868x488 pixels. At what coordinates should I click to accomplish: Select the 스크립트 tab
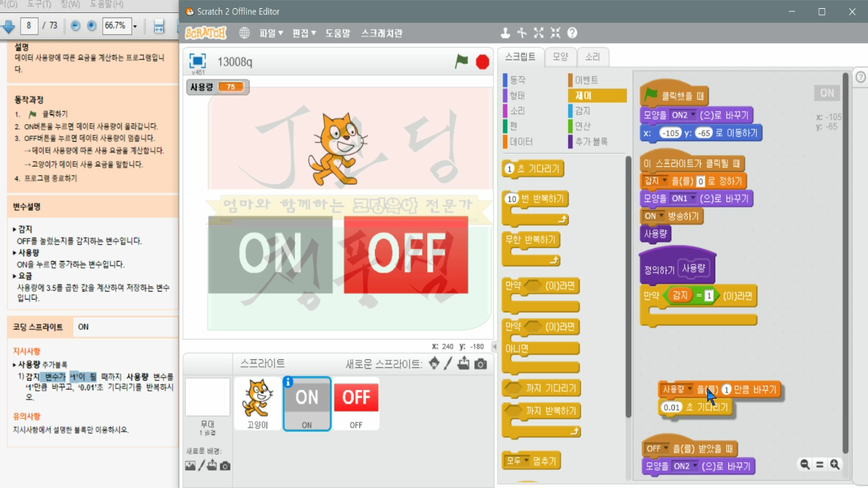[520, 57]
